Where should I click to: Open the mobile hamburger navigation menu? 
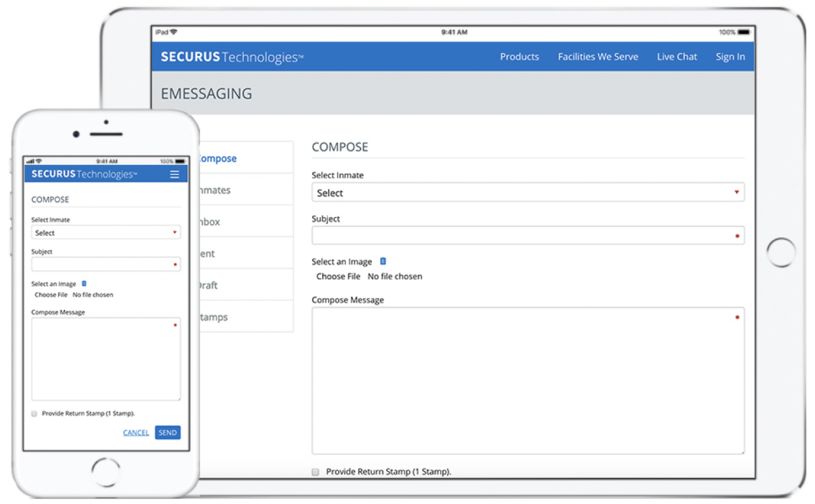point(174,174)
